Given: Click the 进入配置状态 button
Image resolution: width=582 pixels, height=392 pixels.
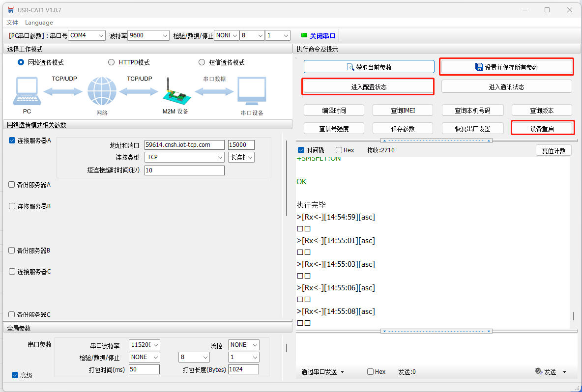Looking at the screenshot, I should tap(368, 87).
